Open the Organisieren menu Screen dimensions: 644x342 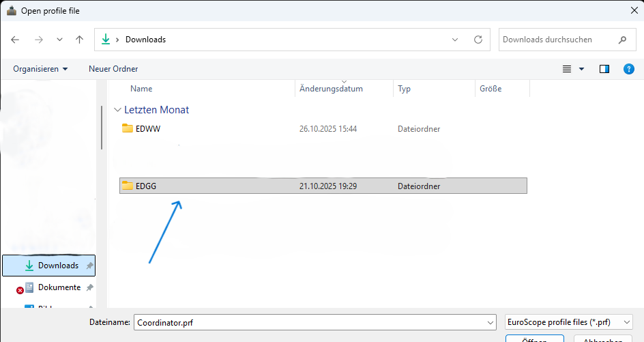(40, 69)
